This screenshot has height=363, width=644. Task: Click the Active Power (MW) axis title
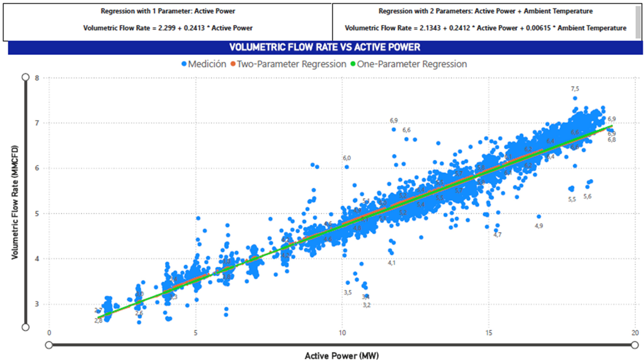(342, 356)
